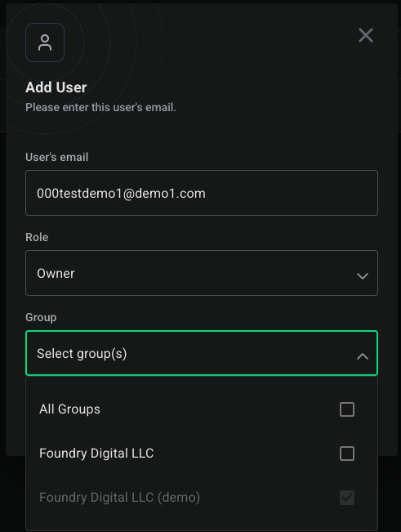Tick the Foundry Digital LLC checkbox
The height and width of the screenshot is (532, 401).
(347, 454)
